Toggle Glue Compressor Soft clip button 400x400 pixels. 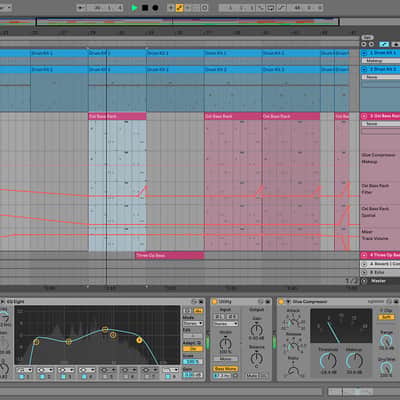pos(386,317)
